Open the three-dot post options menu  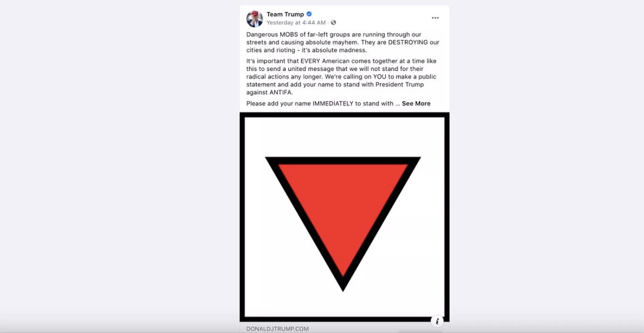[x=435, y=18]
